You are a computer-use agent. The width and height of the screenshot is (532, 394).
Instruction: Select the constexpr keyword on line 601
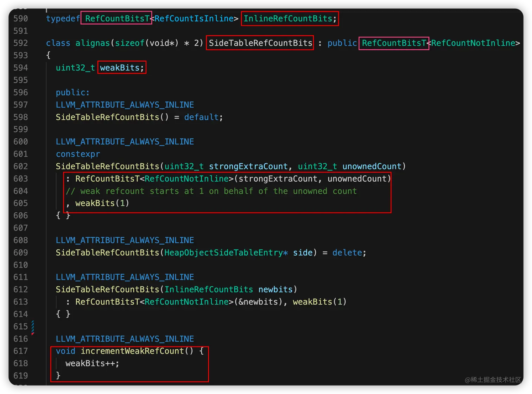pos(78,154)
